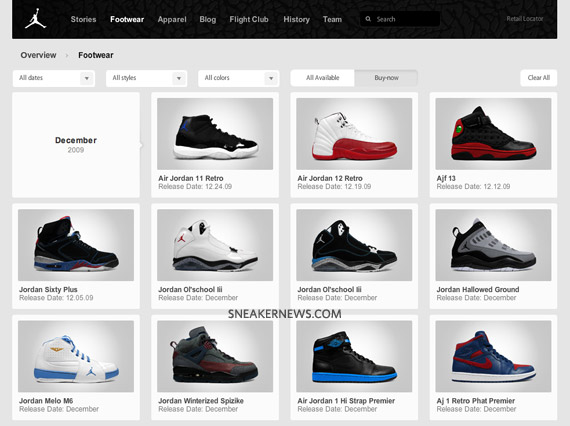The width and height of the screenshot is (570, 426).
Task: Switch to the Buy-now toggle
Action: tap(386, 78)
